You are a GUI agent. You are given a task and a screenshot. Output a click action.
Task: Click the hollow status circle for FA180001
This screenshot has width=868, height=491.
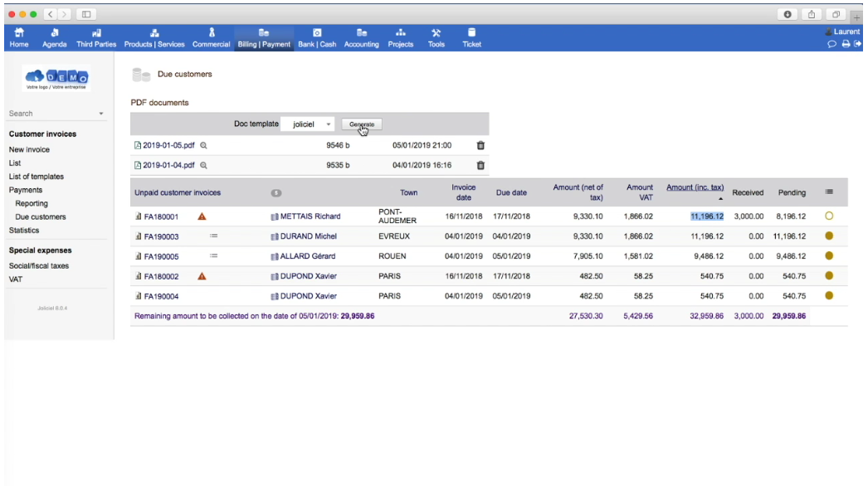click(x=829, y=216)
